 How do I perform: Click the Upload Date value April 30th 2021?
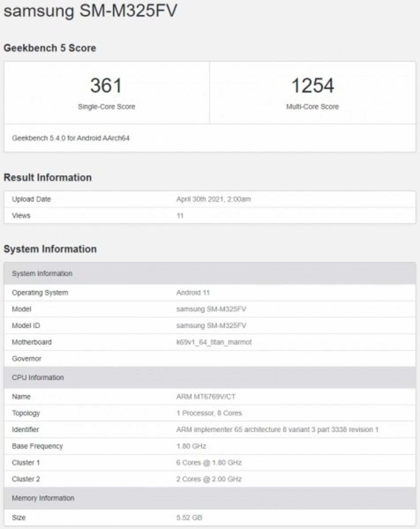(x=213, y=199)
